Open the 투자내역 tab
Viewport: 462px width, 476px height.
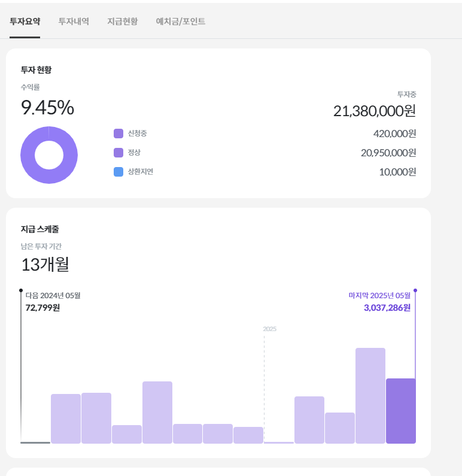point(74,22)
